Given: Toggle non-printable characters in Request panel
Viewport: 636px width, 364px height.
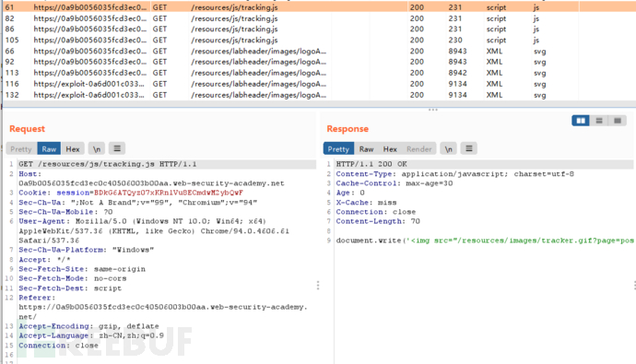Looking at the screenshot, I should pyautogui.click(x=97, y=148).
